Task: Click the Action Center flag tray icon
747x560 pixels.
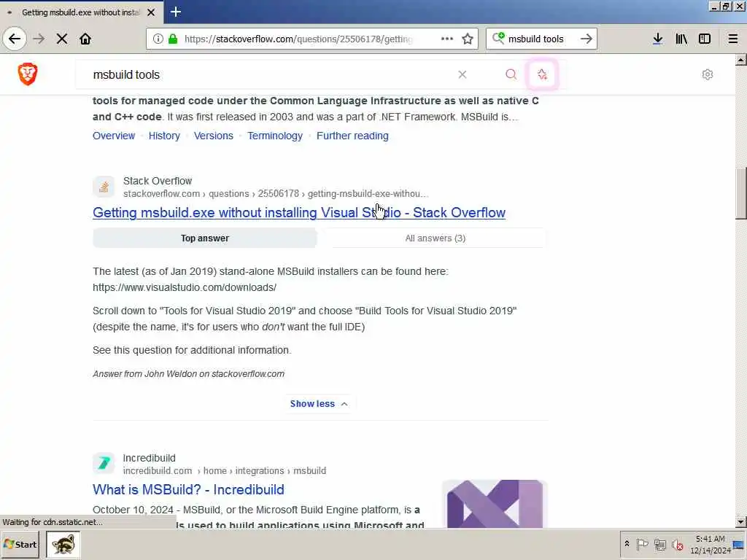Action: coord(642,544)
